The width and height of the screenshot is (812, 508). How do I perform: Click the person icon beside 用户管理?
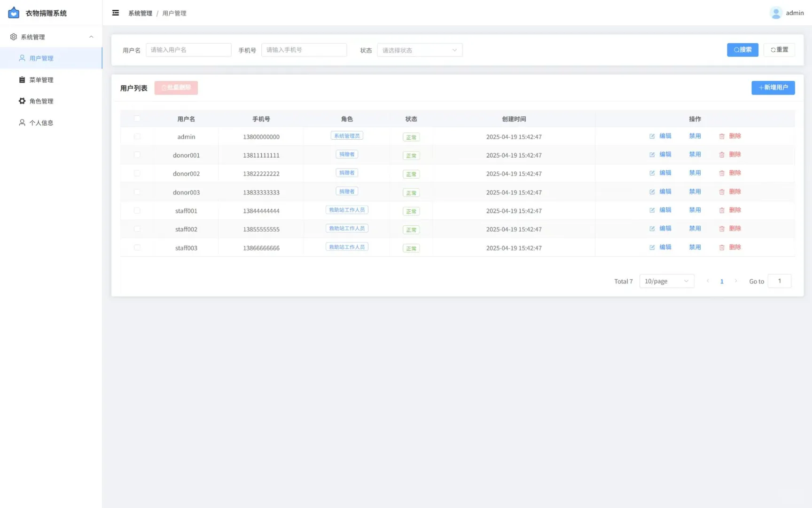[x=22, y=58]
